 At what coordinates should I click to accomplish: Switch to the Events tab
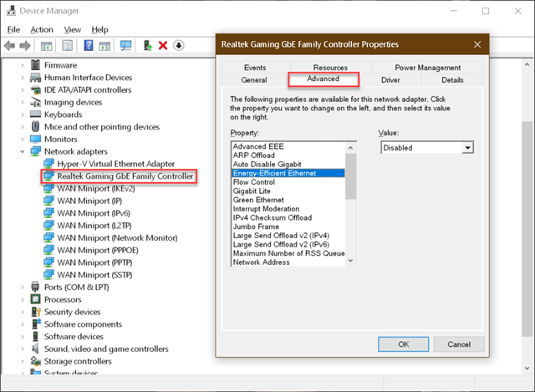255,68
